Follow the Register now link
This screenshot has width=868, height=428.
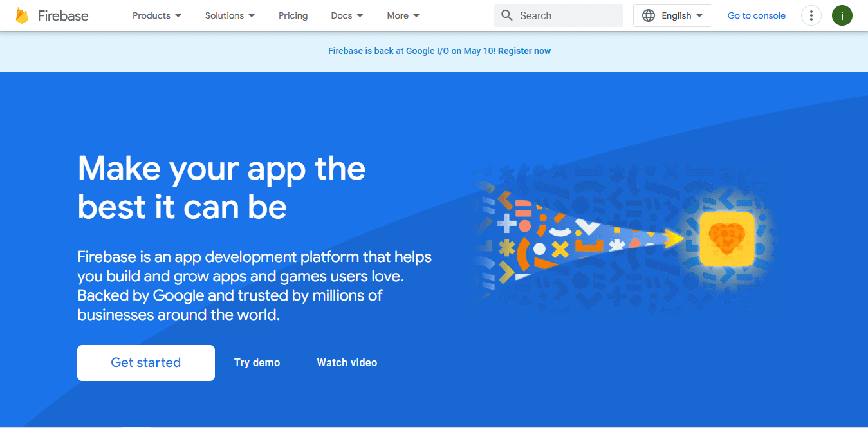click(x=524, y=51)
